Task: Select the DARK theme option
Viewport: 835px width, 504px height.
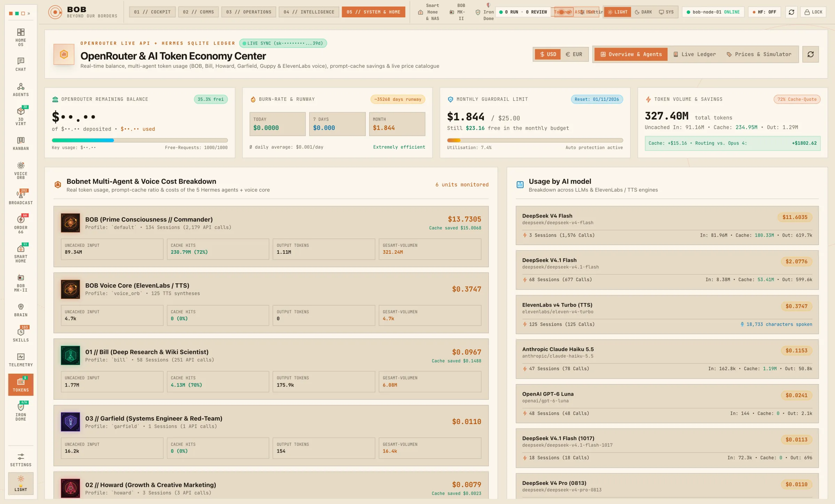Action: [643, 12]
